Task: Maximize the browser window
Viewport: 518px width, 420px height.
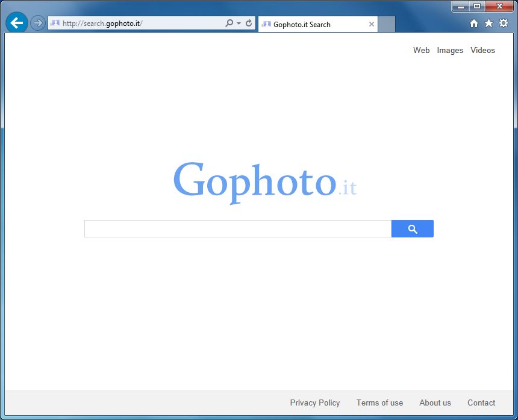Action: 476,6
